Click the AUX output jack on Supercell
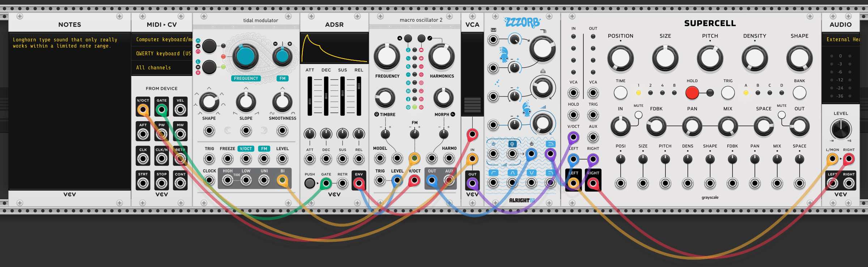 [593, 137]
